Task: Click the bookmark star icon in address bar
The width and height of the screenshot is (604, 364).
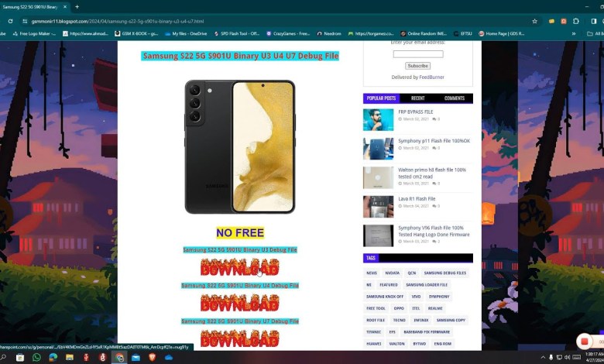Action: click(x=534, y=21)
